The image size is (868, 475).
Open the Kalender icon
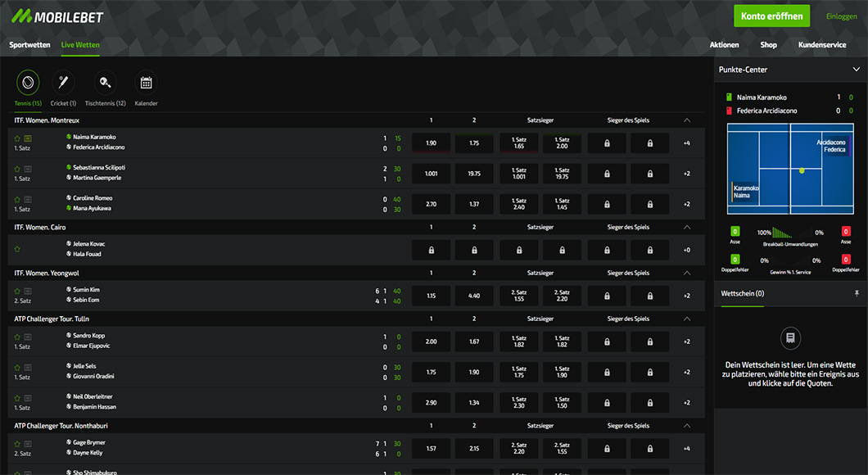(146, 83)
